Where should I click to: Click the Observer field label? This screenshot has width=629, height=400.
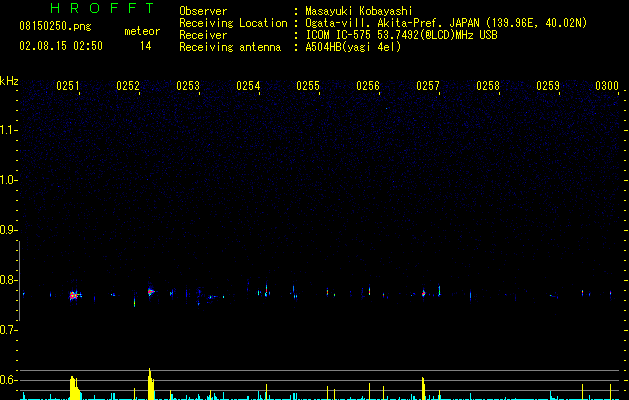203,11
